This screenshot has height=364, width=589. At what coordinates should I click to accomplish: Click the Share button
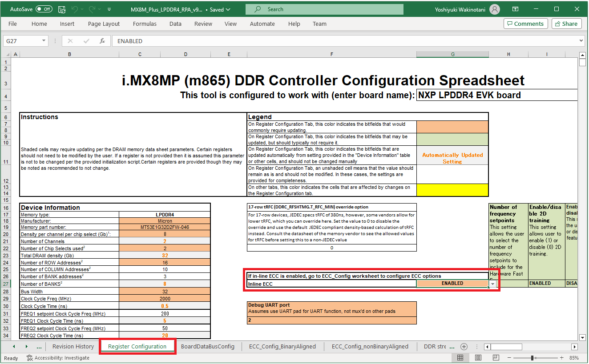[x=566, y=24]
